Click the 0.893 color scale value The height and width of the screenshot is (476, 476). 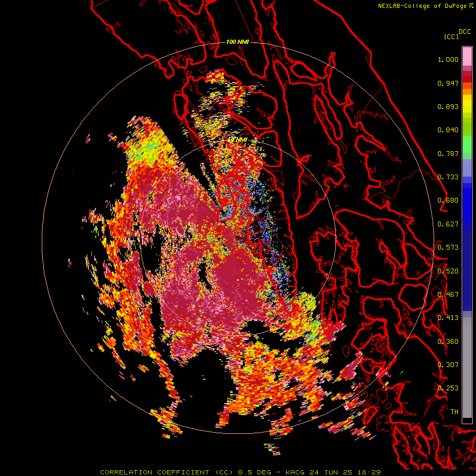[x=448, y=106]
